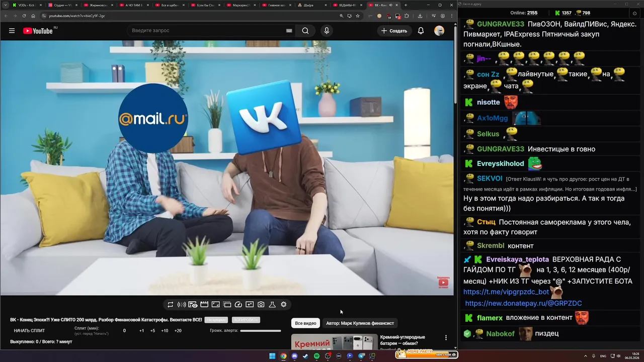Click the +10 split minutes button
The image size is (644, 362).
point(165,331)
